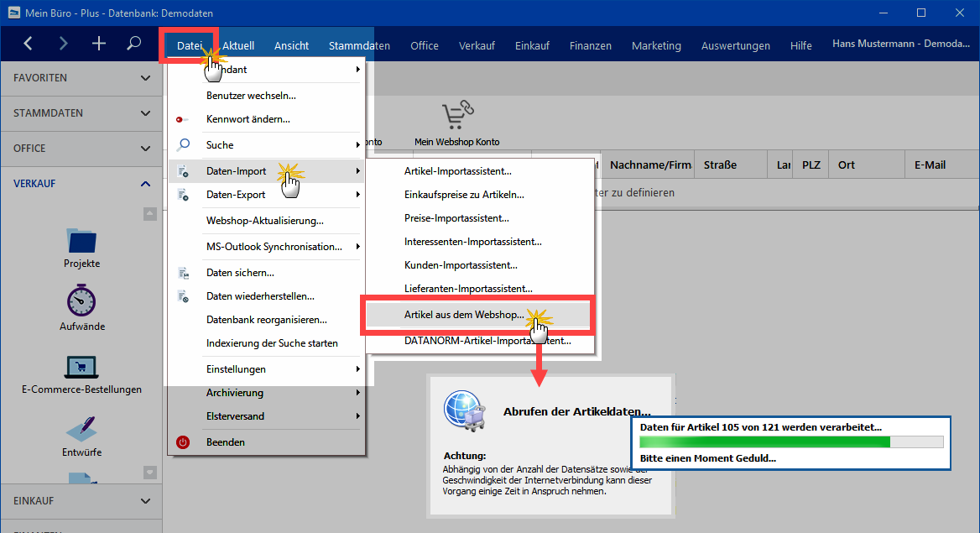Expand the EINKAUF sidebar section

[81, 501]
